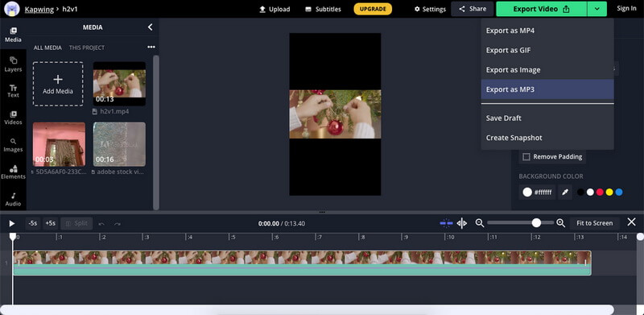The height and width of the screenshot is (315, 644).
Task: Collapse the Media panel with the chevron
Action: click(x=150, y=27)
